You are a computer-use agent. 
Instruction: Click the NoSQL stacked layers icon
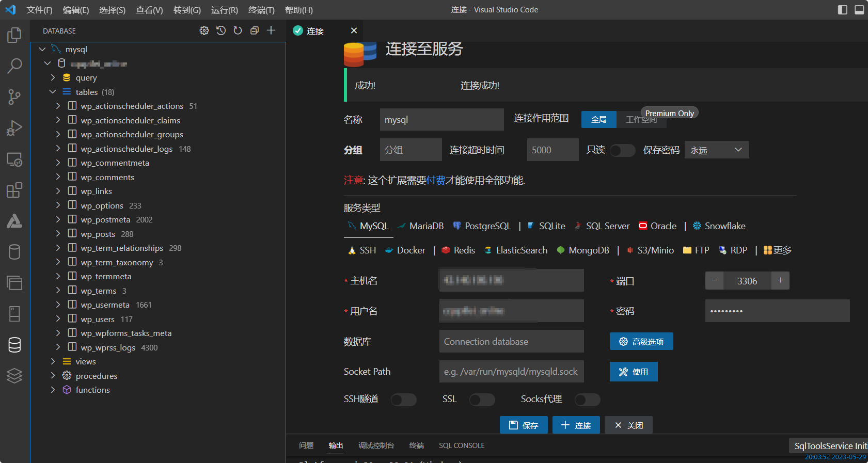click(x=14, y=376)
